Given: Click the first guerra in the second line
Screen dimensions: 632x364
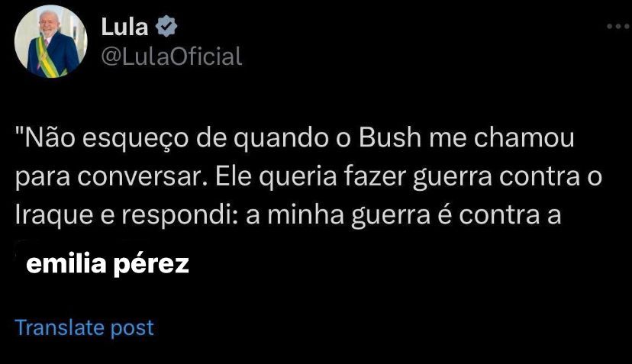Looking at the screenshot, I should click(452, 177).
